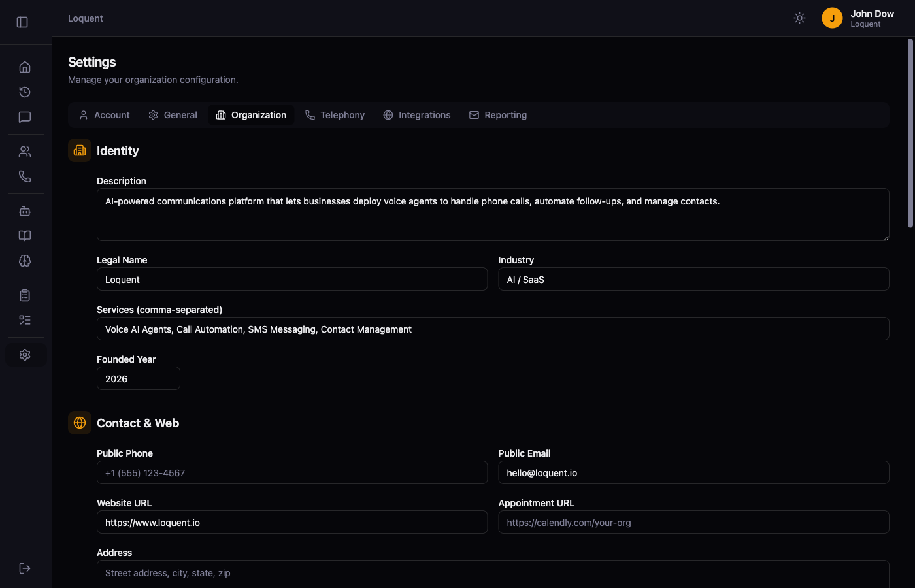The image size is (915, 588).
Task: Toggle the Settings gear in the sidebar
Action: 24,354
